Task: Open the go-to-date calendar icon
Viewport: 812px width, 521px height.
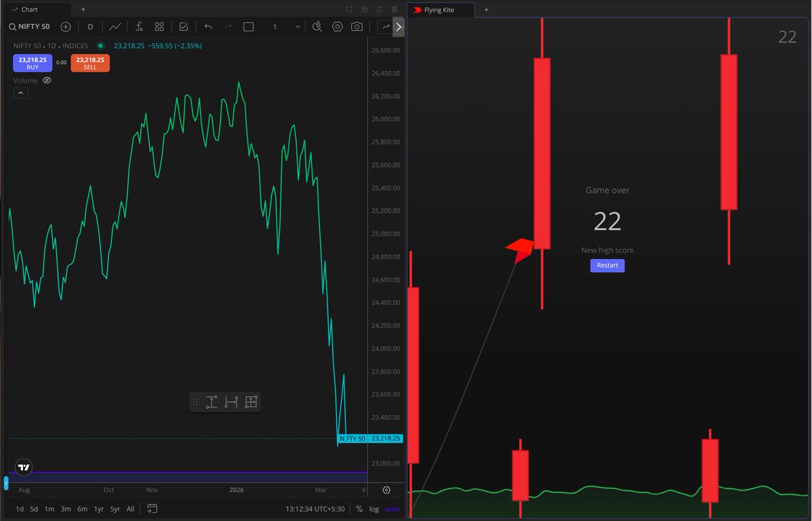Action: (x=152, y=509)
